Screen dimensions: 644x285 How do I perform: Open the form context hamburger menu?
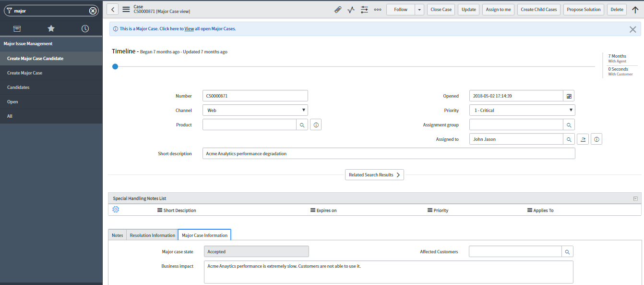click(126, 9)
